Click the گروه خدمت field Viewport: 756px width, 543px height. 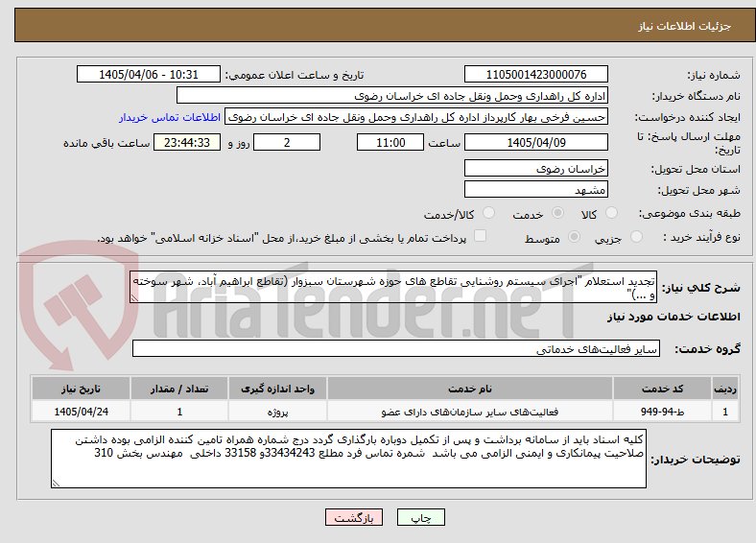[396, 348]
